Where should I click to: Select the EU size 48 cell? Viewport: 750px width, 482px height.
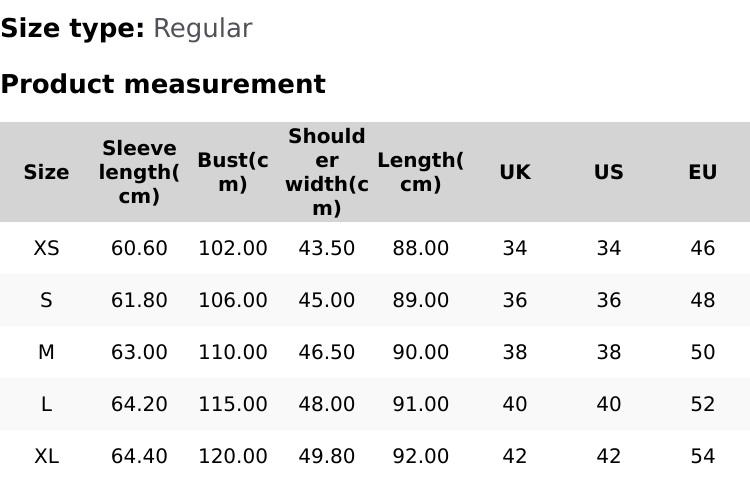click(702, 300)
